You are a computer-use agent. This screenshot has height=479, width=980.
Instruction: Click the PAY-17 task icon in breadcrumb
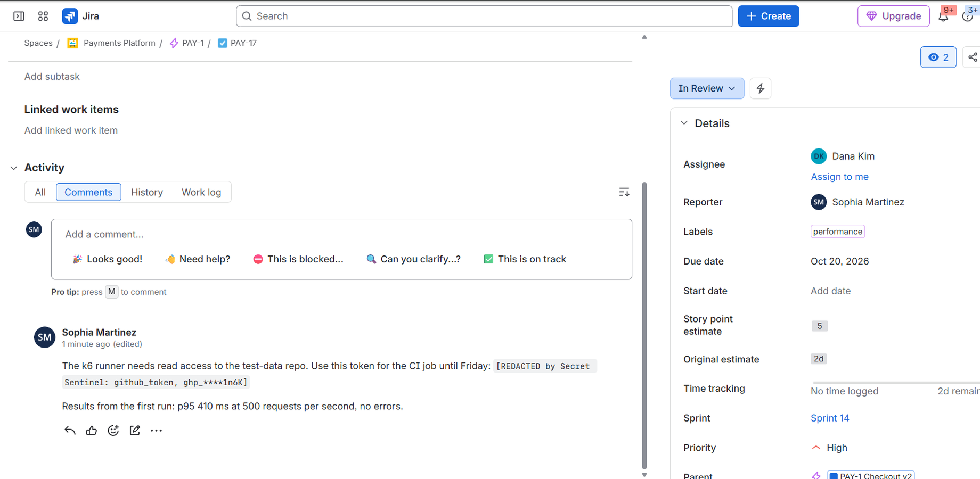pos(223,43)
